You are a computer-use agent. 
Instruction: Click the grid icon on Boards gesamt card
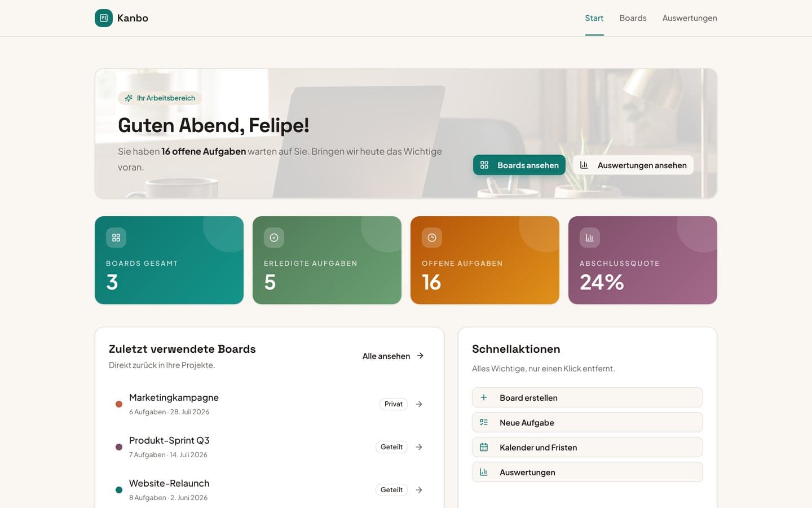pyautogui.click(x=116, y=238)
